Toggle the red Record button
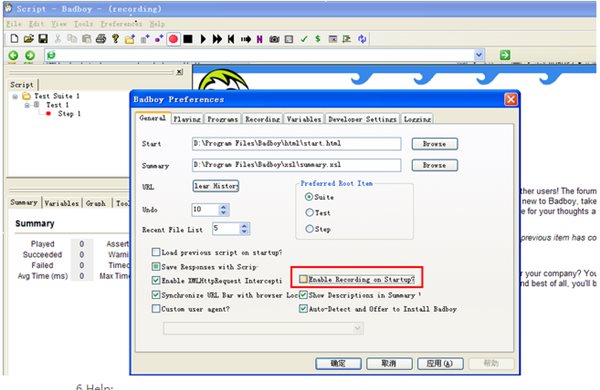 point(173,39)
